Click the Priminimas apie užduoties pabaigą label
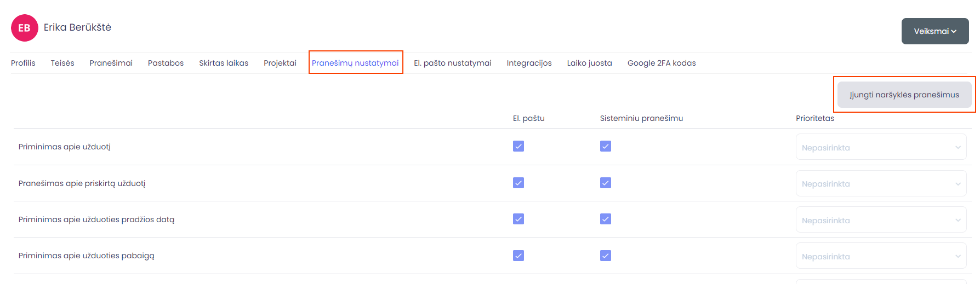 87,256
